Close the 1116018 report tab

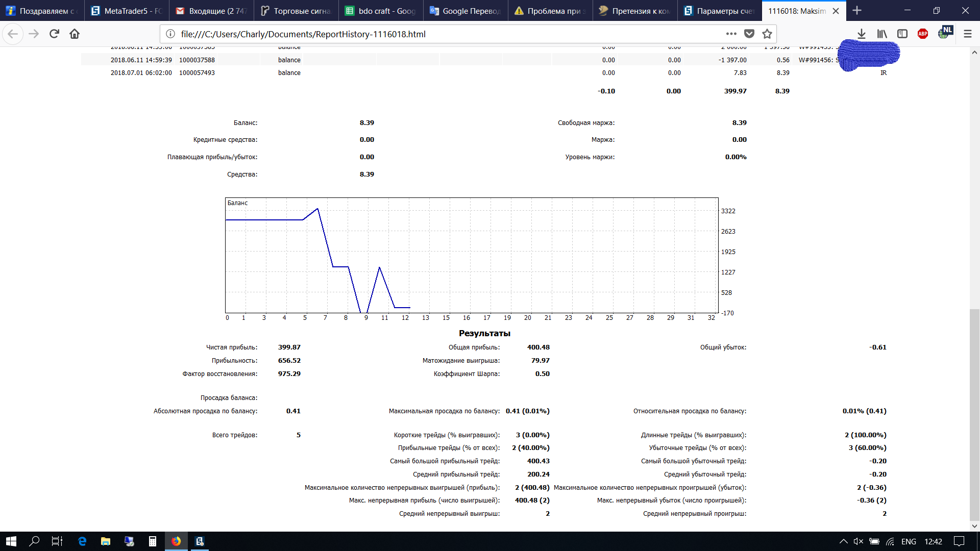836,11
